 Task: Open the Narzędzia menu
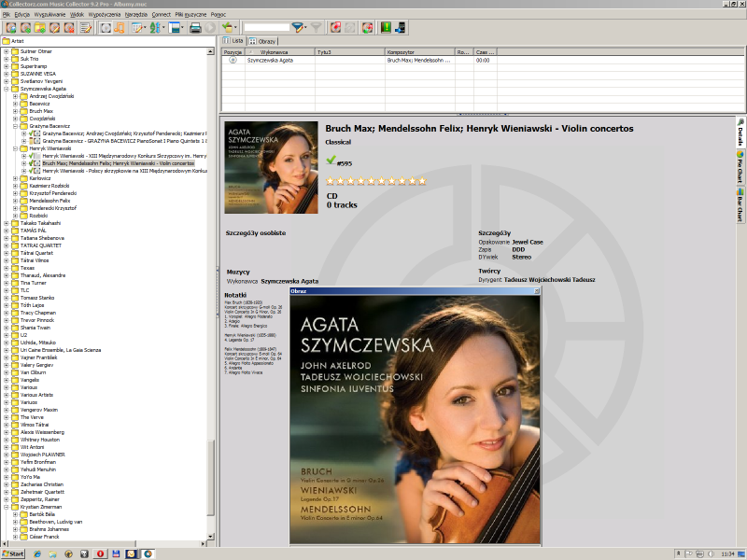point(136,15)
